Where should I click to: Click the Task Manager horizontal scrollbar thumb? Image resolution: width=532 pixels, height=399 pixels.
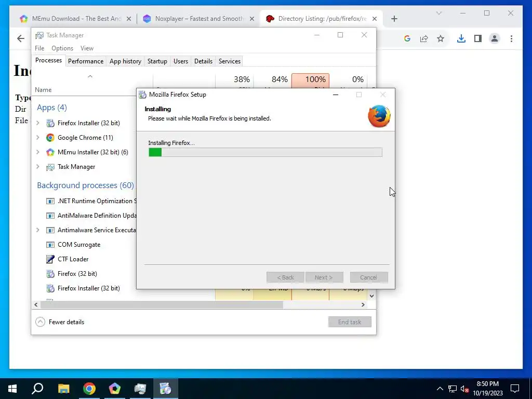pos(162,304)
